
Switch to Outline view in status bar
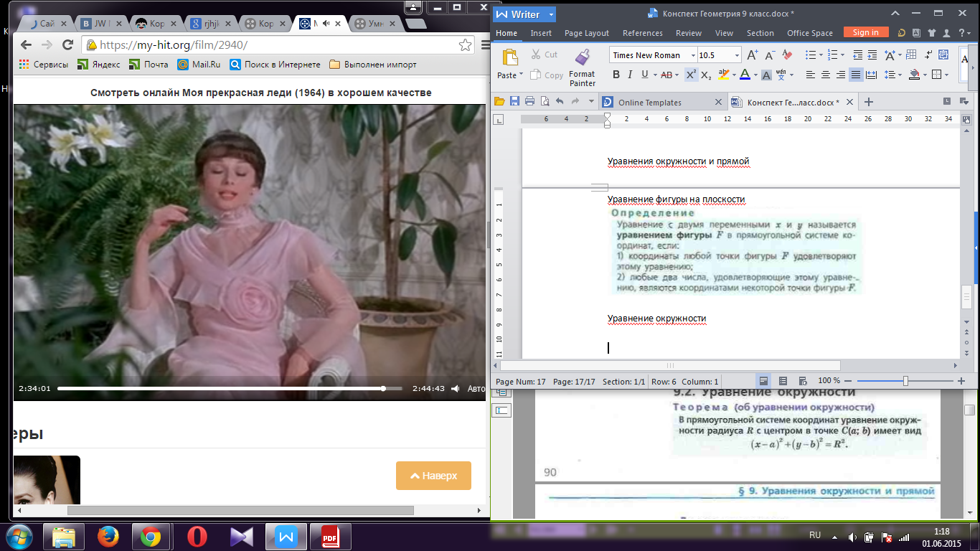click(783, 381)
